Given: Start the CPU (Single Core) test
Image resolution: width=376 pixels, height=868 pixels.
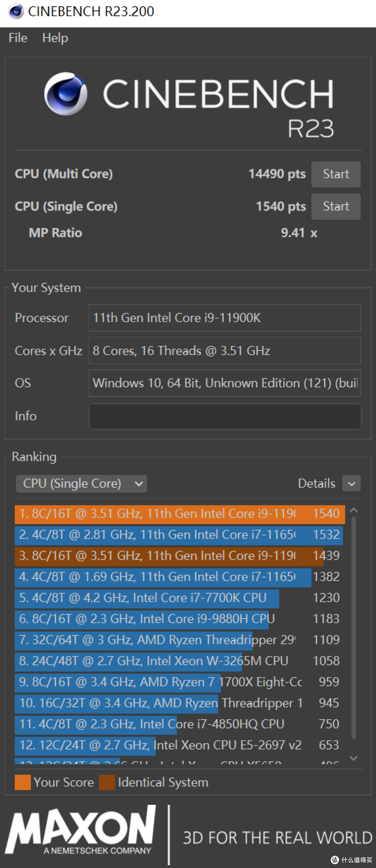Looking at the screenshot, I should coord(336,206).
